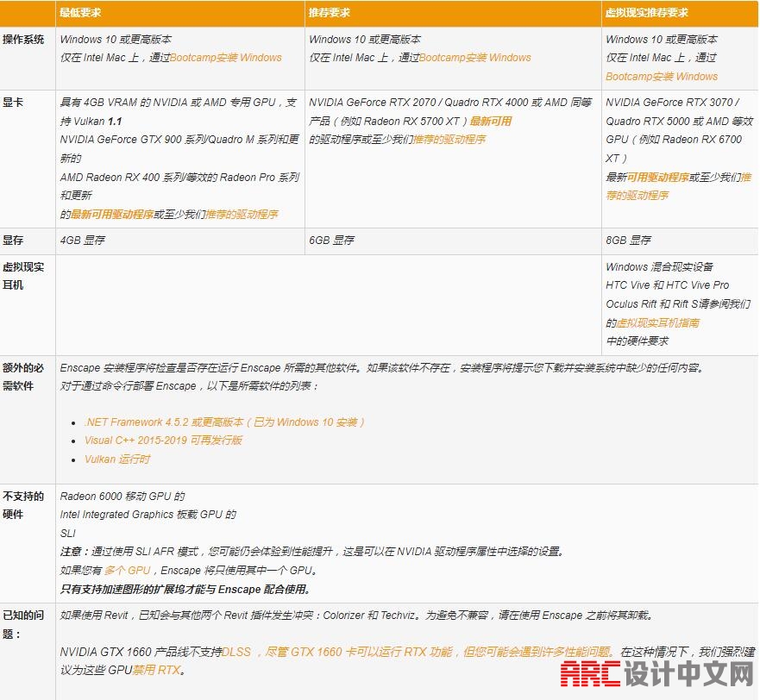This screenshot has width=760, height=700.
Task: Click bold 最新可用 link in 推荐要求 显卡 cell
Action: [x=490, y=122]
